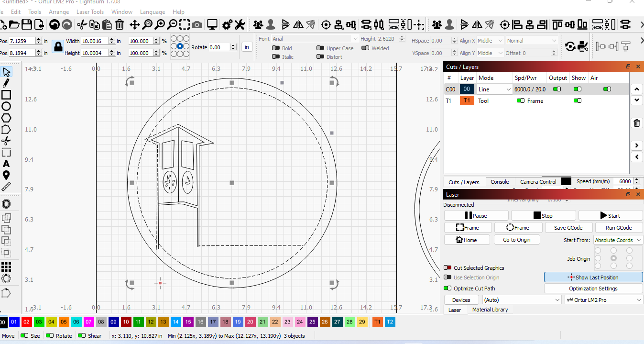
Task: Choose the Offset Shapes tool
Action: pos(6,204)
